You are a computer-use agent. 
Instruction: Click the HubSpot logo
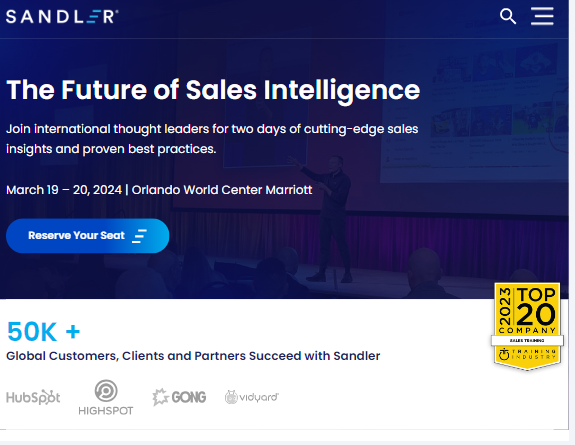pyautogui.click(x=33, y=397)
